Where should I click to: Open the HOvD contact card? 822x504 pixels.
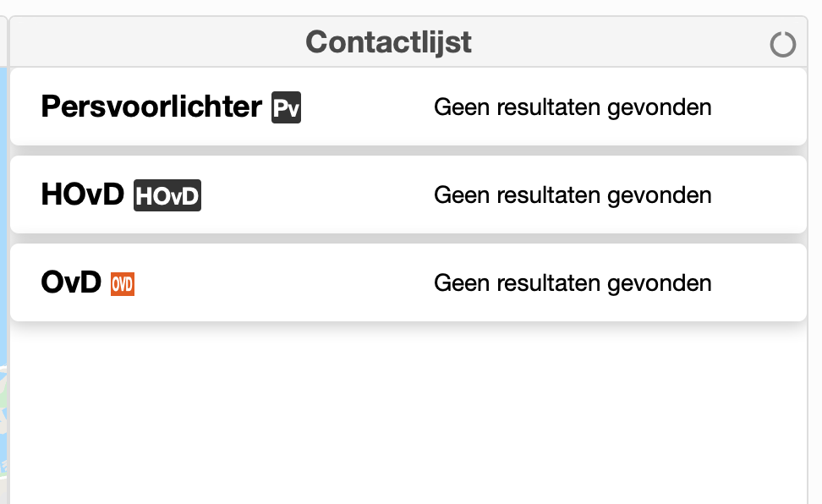pos(408,194)
